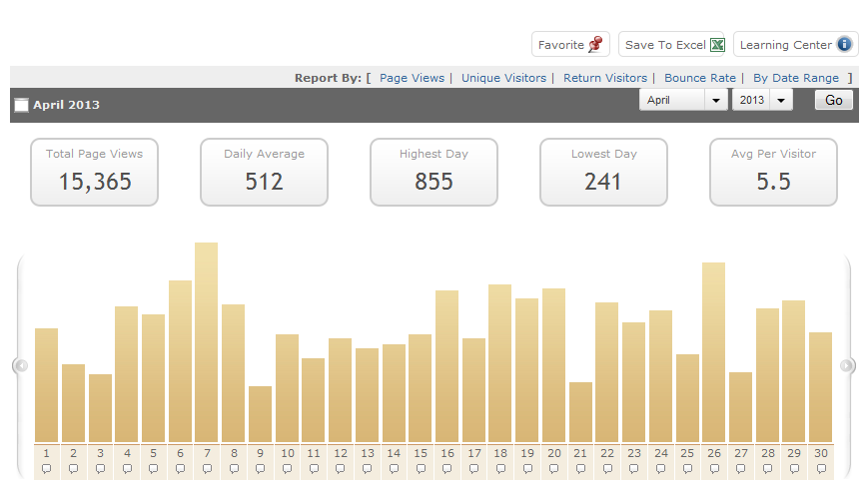
Task: Click the Daily Average 512 card
Action: [x=264, y=172]
